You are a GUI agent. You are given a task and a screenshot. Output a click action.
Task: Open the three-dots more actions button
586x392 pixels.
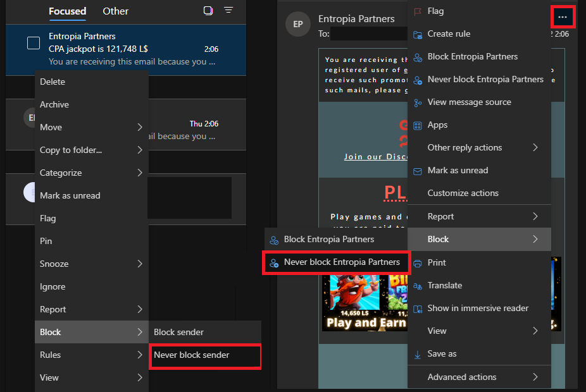pyautogui.click(x=563, y=17)
